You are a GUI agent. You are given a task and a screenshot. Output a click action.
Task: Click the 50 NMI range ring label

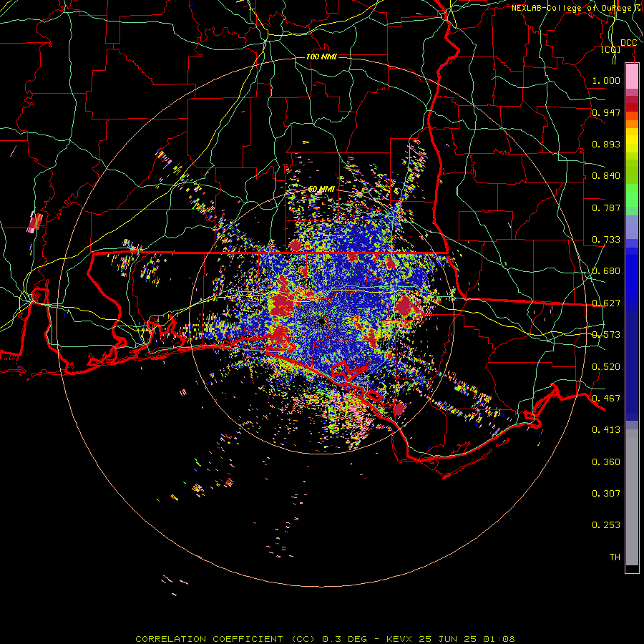pos(321,190)
